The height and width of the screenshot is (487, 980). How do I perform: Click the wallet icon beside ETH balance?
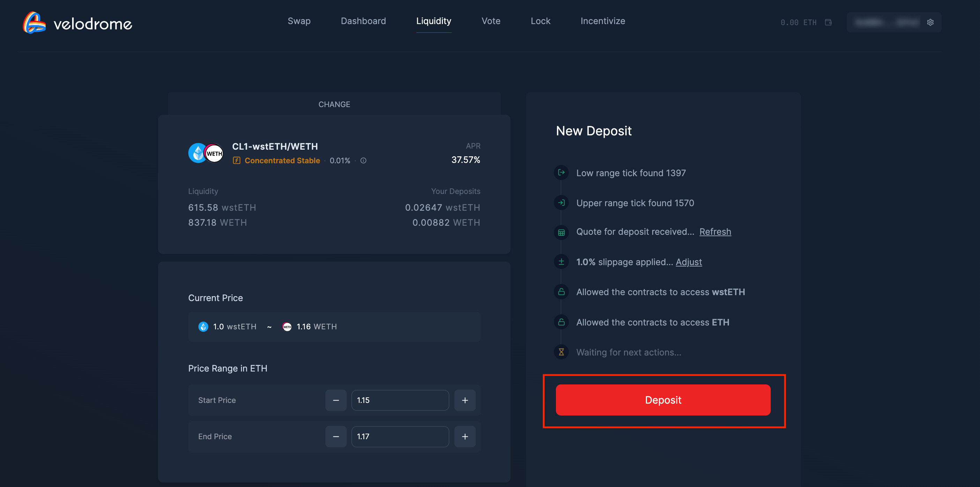(x=828, y=22)
